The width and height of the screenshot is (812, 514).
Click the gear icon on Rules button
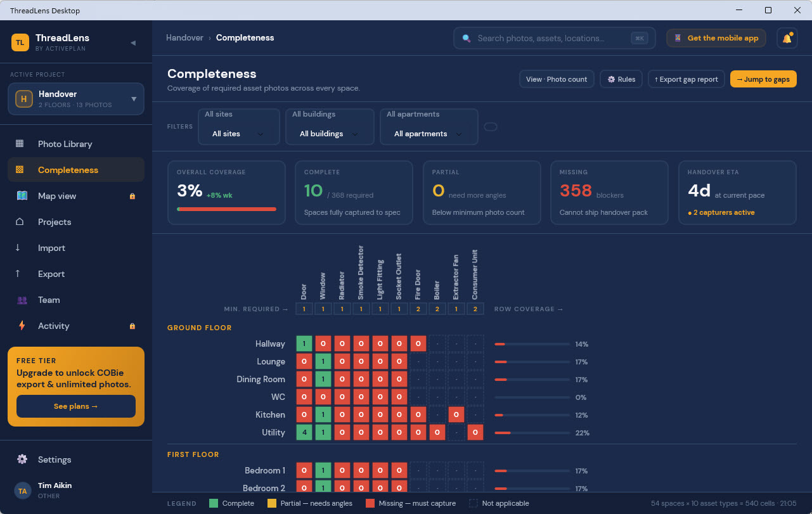[x=611, y=79]
